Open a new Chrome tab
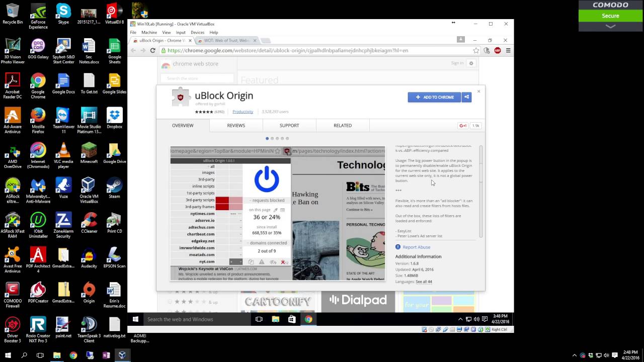 [x=265, y=40]
